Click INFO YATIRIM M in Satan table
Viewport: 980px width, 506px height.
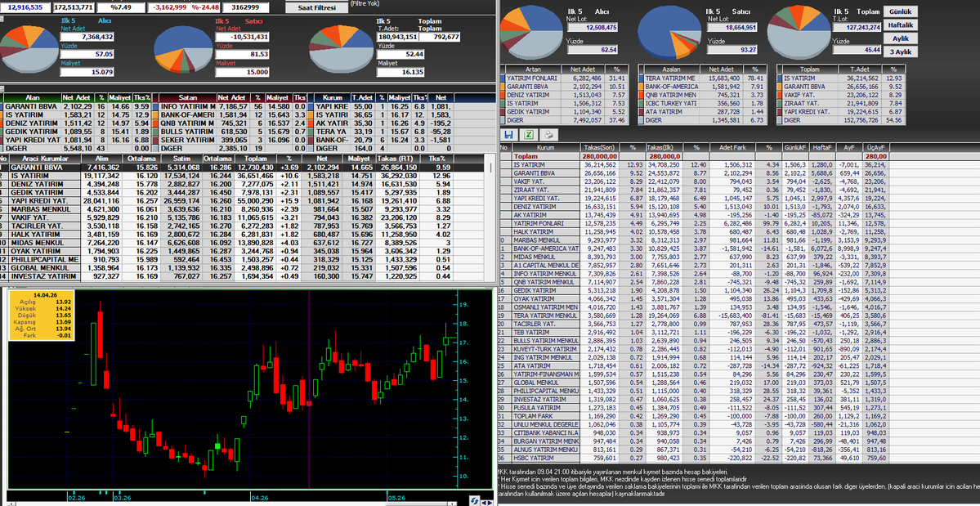[x=188, y=107]
